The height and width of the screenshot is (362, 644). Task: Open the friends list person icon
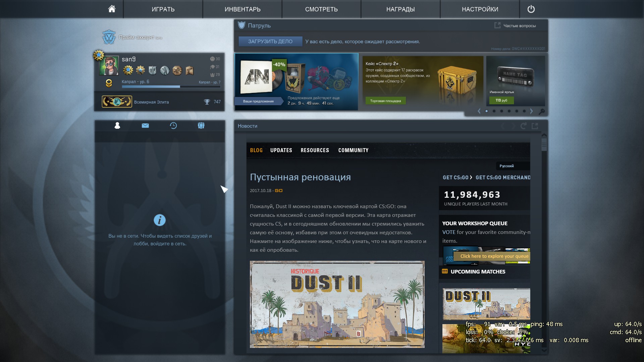pos(117,125)
